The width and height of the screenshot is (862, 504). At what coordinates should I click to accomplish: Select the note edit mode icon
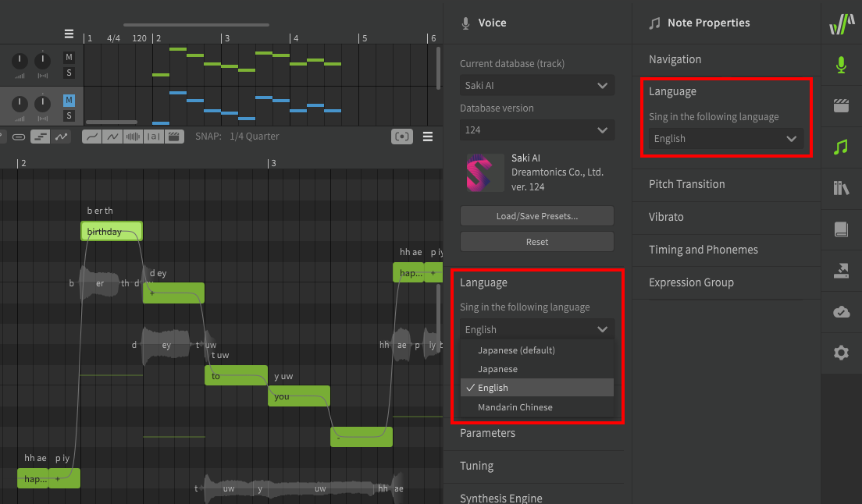point(40,137)
